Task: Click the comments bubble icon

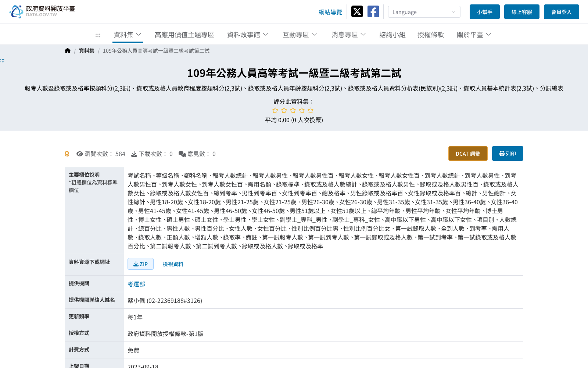Action: click(x=182, y=154)
